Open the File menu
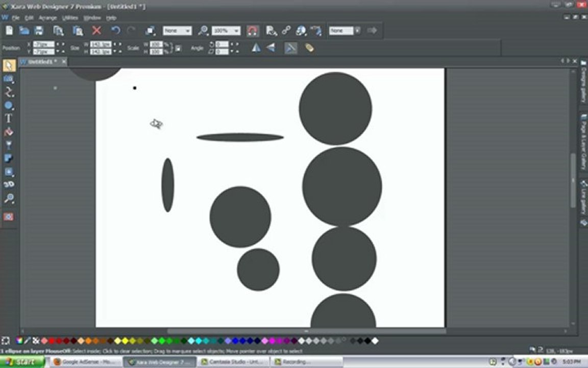 pos(15,18)
